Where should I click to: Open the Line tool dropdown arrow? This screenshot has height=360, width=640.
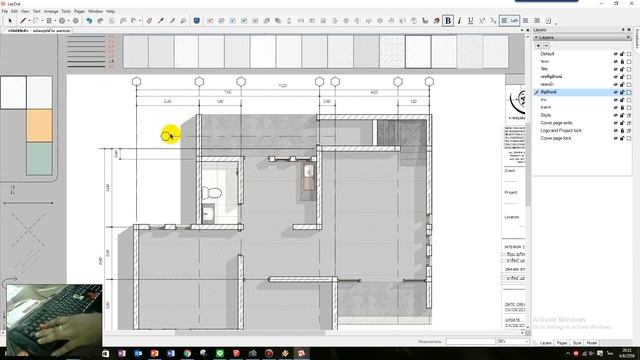(29, 20)
